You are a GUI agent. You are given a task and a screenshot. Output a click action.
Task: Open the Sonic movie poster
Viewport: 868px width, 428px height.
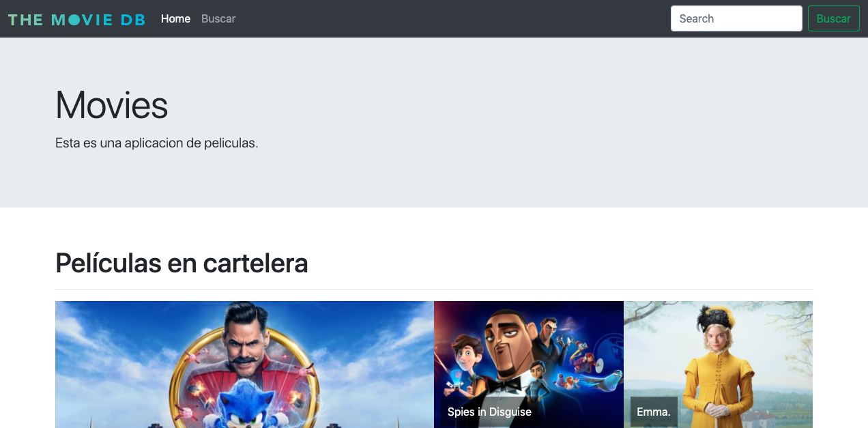pos(244,365)
